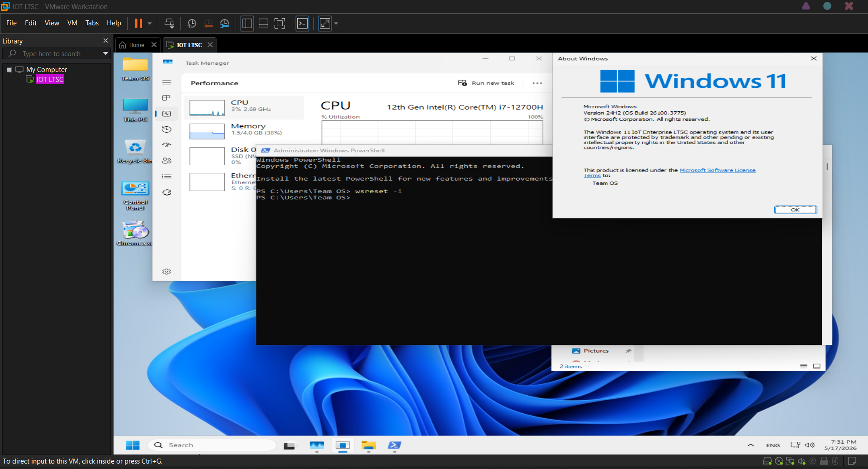The height and width of the screenshot is (469, 868).
Task: Close the IOT LTSC tab
Action: click(210, 44)
